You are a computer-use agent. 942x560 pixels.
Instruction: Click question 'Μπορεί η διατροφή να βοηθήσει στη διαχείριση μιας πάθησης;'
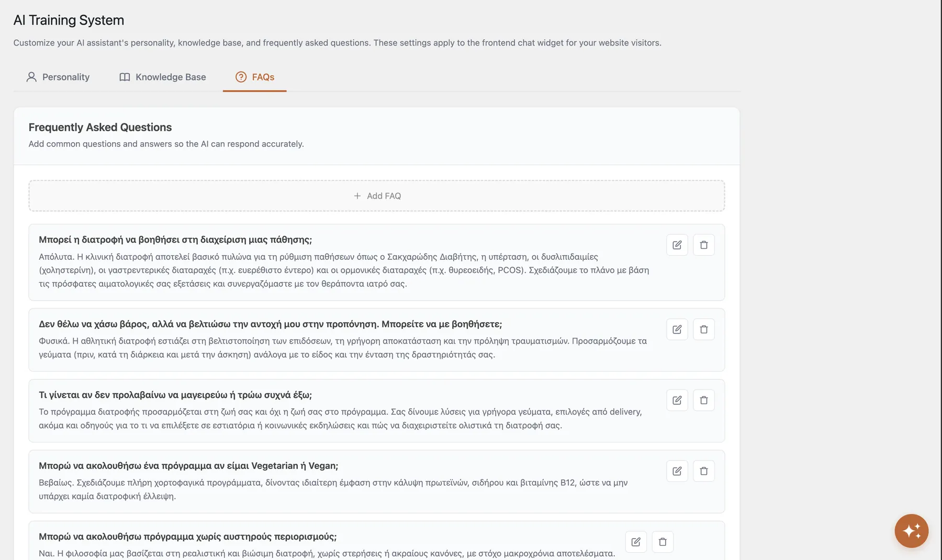[175, 239]
